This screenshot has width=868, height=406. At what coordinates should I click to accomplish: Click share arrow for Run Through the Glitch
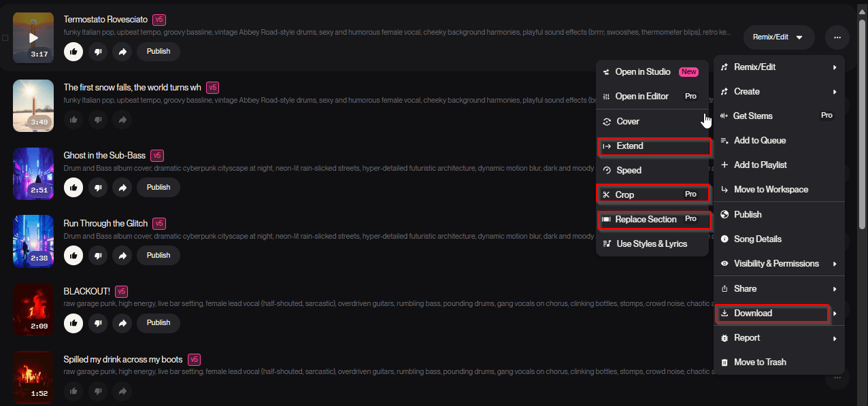coord(122,256)
